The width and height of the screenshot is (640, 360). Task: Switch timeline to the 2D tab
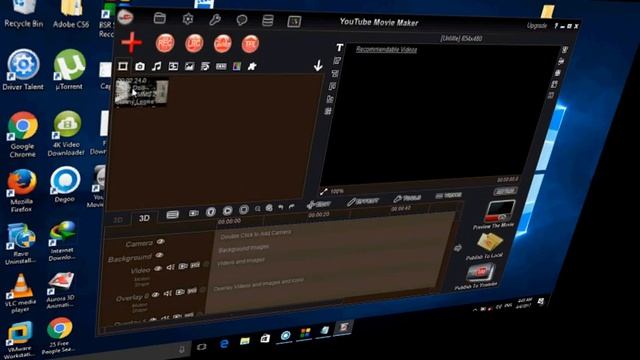(118, 220)
